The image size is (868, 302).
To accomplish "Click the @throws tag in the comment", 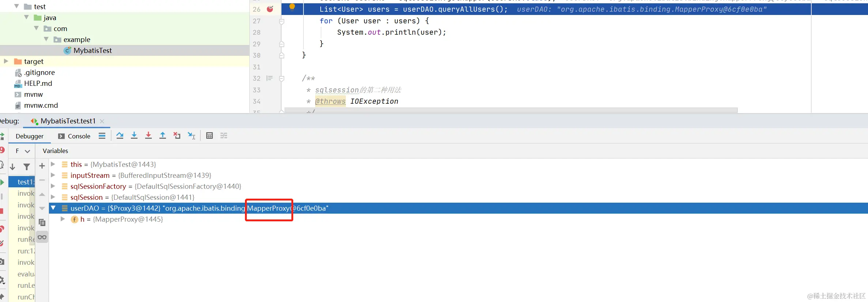I will pos(330,101).
